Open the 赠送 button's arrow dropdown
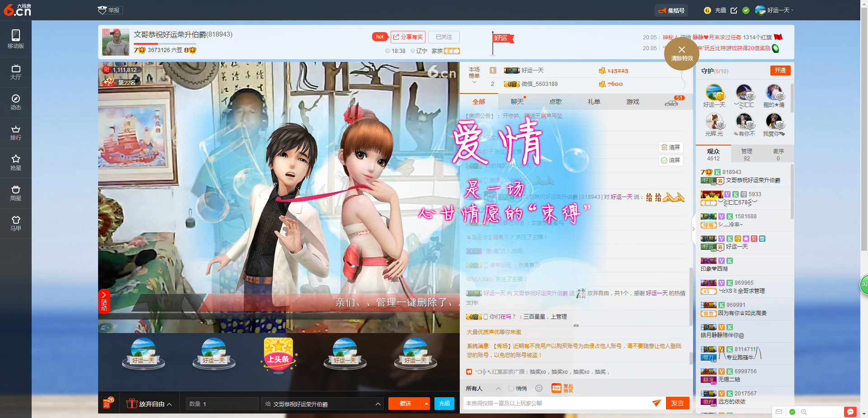868x418 pixels. [426, 404]
